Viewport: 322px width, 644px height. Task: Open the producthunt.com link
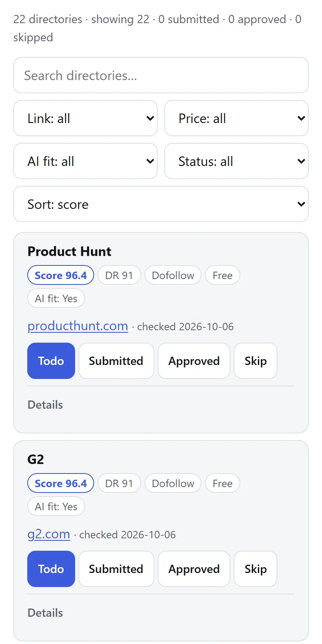pyautogui.click(x=78, y=326)
